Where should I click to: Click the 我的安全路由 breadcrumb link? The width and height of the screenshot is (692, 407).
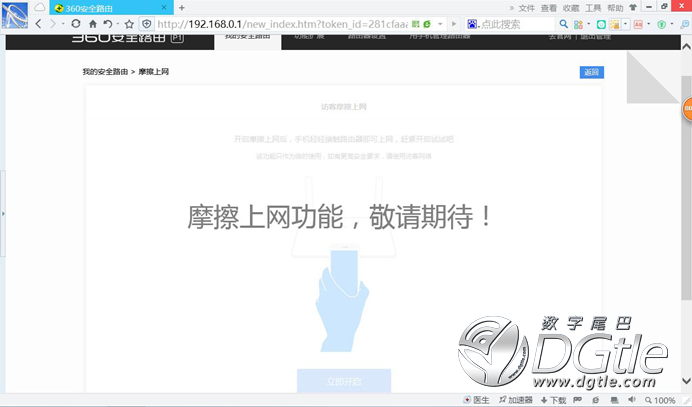click(105, 72)
